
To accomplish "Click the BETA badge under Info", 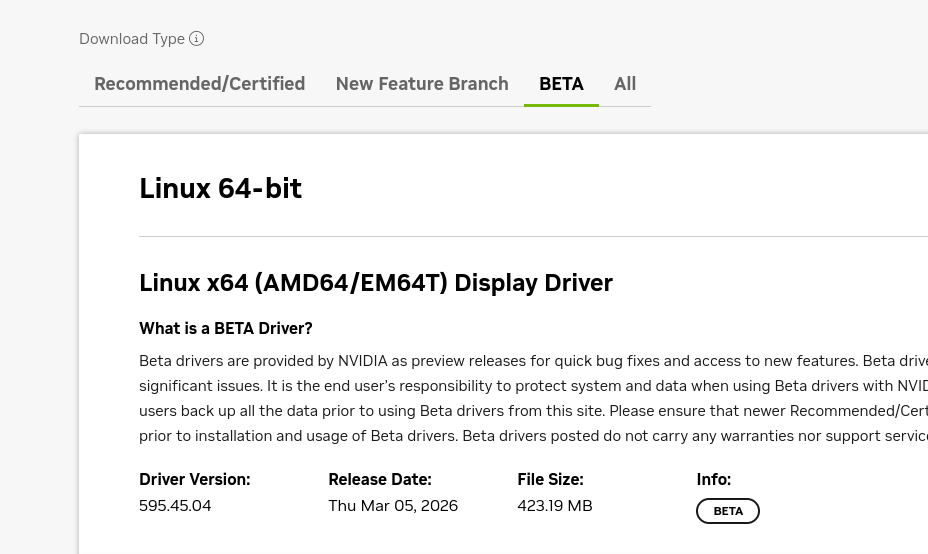I will point(728,511).
